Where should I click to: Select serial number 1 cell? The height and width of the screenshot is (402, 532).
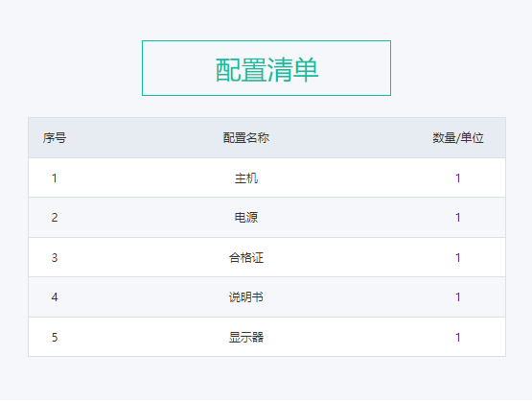55,177
